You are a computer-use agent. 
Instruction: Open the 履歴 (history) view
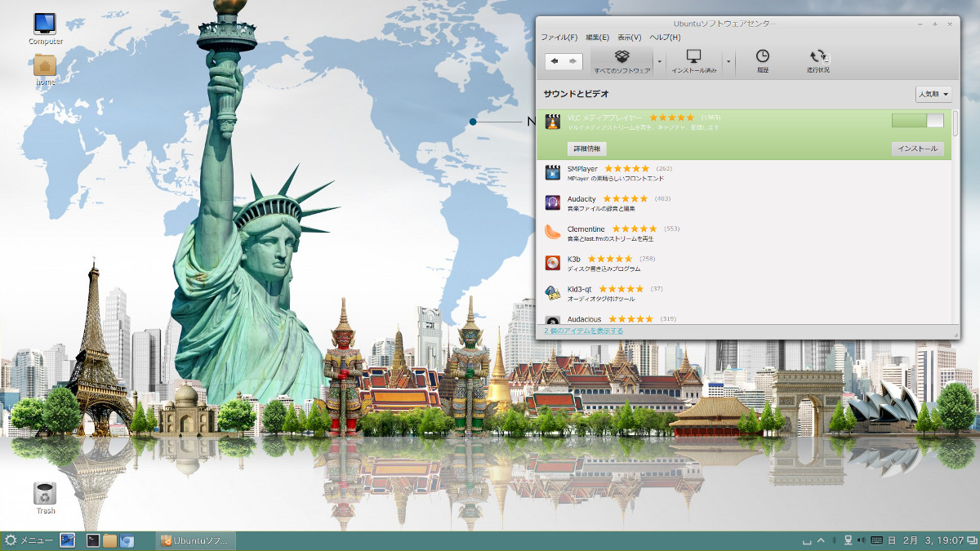(762, 61)
